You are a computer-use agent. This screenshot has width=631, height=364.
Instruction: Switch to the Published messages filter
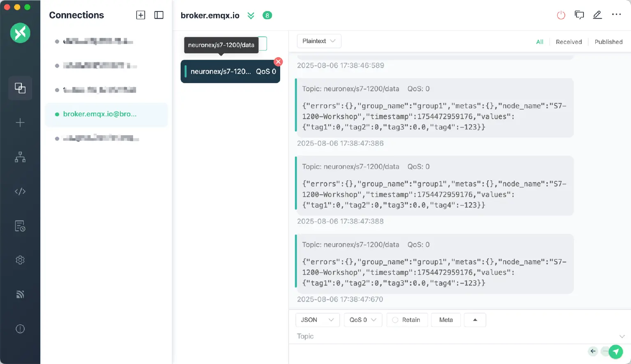[x=608, y=42]
